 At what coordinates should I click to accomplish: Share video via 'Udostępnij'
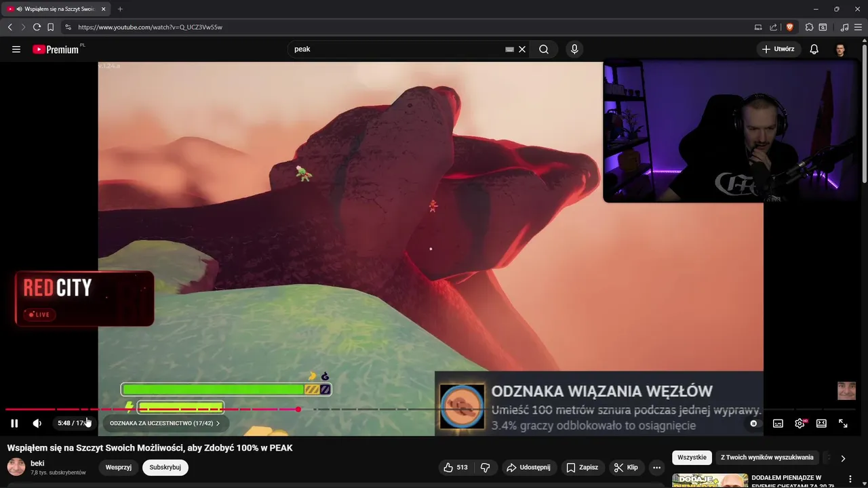pos(530,467)
